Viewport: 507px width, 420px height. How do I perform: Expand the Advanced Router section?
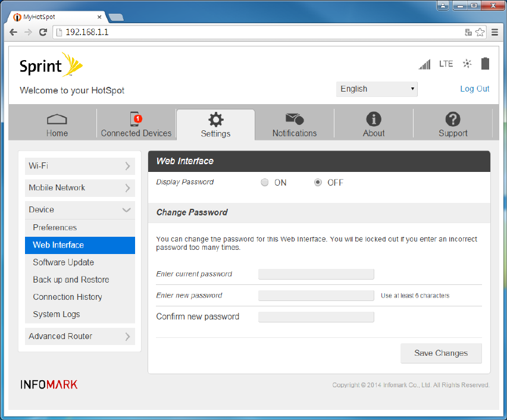click(80, 336)
